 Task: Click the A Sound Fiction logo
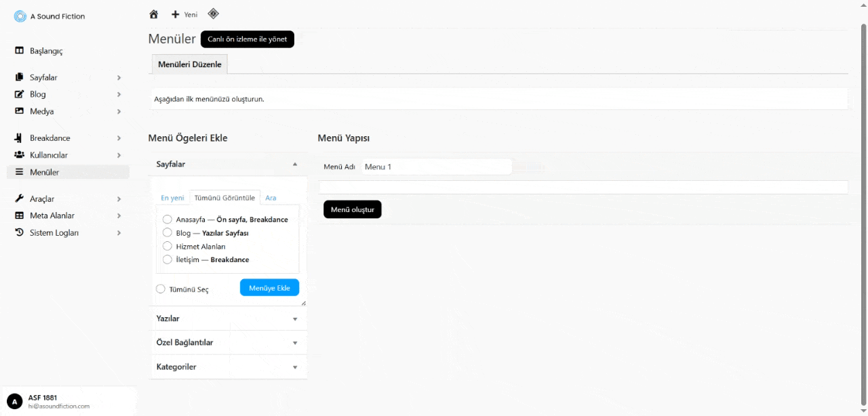[20, 16]
